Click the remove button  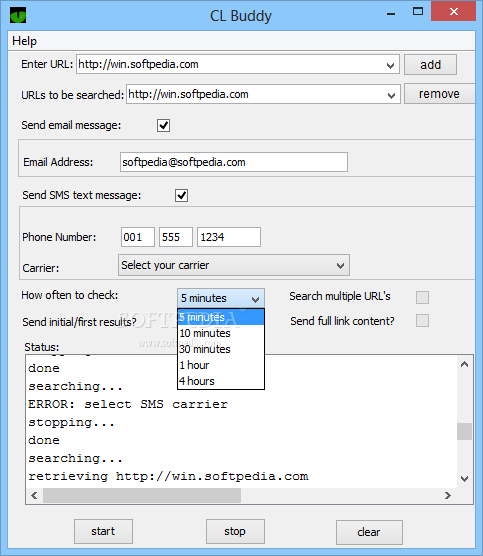439,94
